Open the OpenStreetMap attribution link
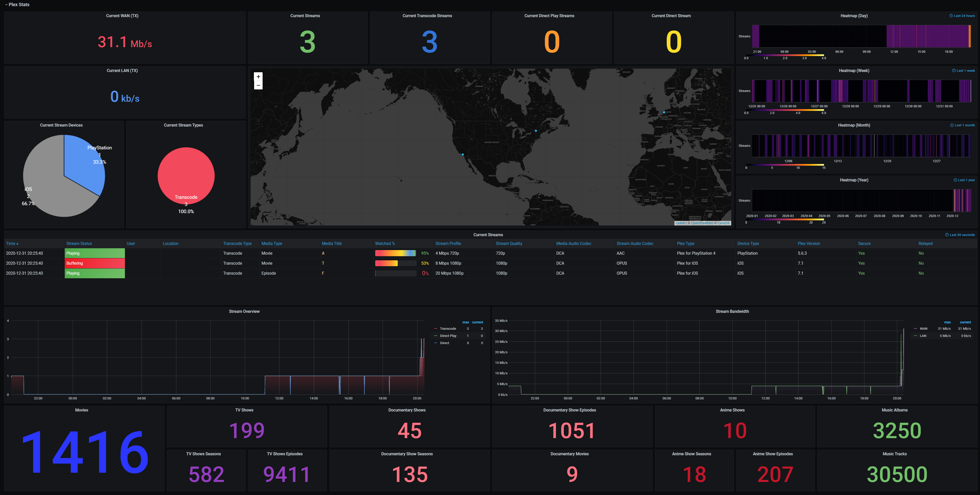980x495 pixels. click(x=702, y=223)
